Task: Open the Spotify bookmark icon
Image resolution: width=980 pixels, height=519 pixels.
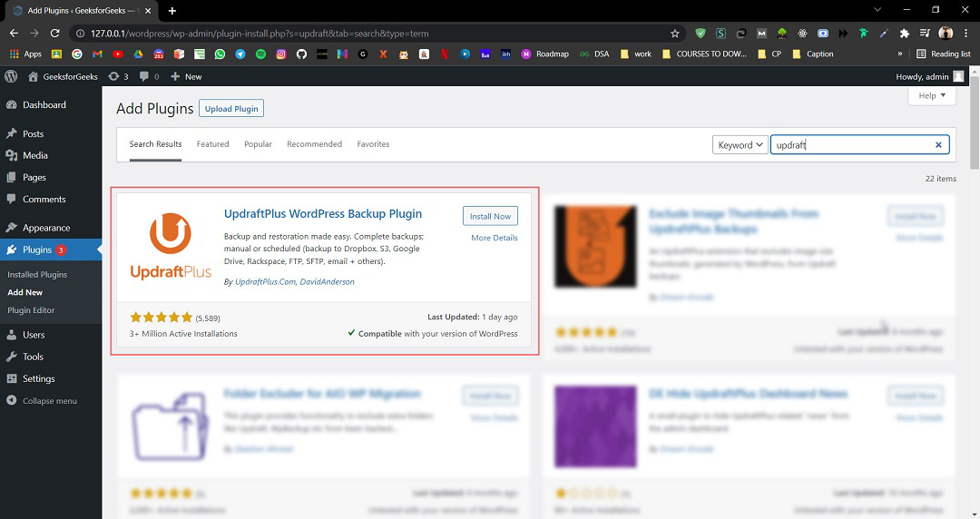Action: (x=260, y=54)
